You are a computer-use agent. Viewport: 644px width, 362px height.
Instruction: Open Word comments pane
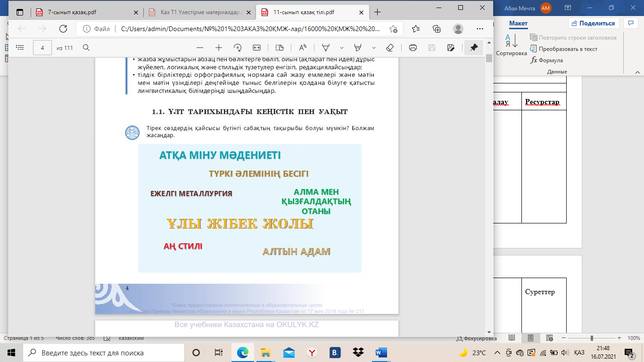630,23
